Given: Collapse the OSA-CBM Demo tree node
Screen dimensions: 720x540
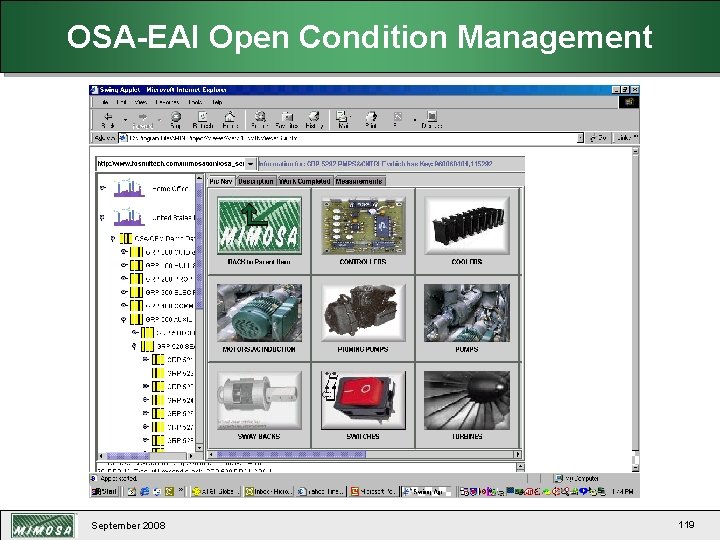Looking at the screenshot, I should click(113, 238).
